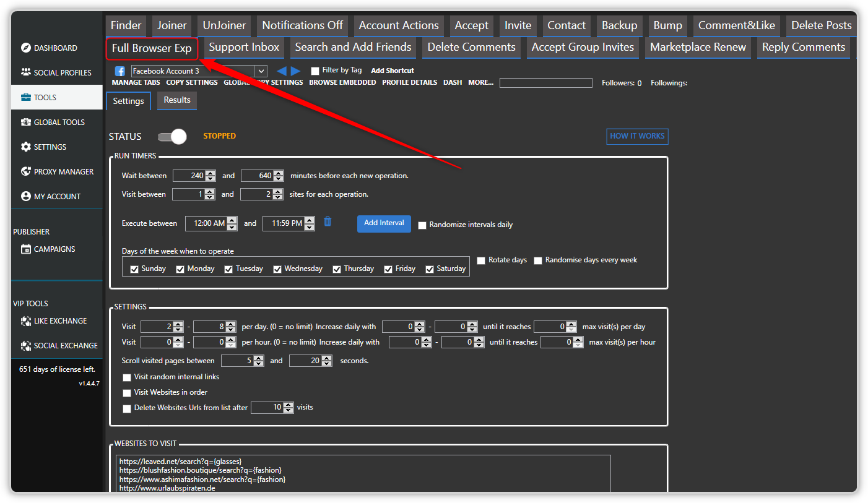This screenshot has height=503, width=868.
Task: Click the Like Exchange icon under VIP Tools
Action: click(x=26, y=320)
